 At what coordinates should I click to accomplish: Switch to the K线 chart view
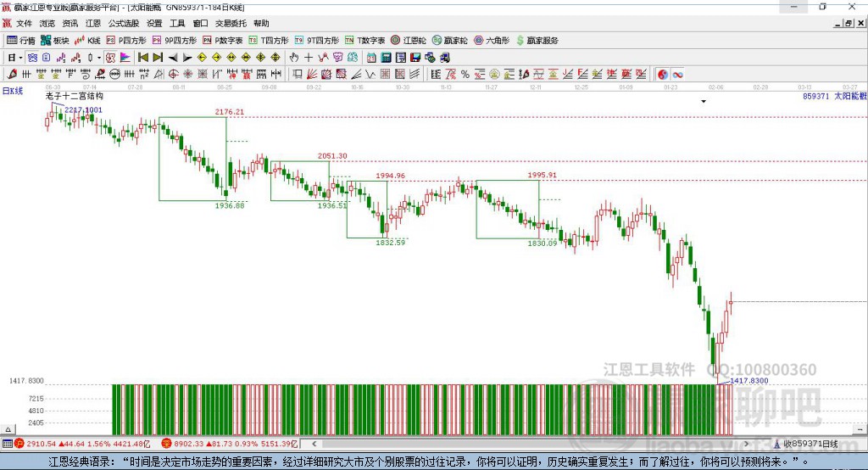tap(87, 41)
